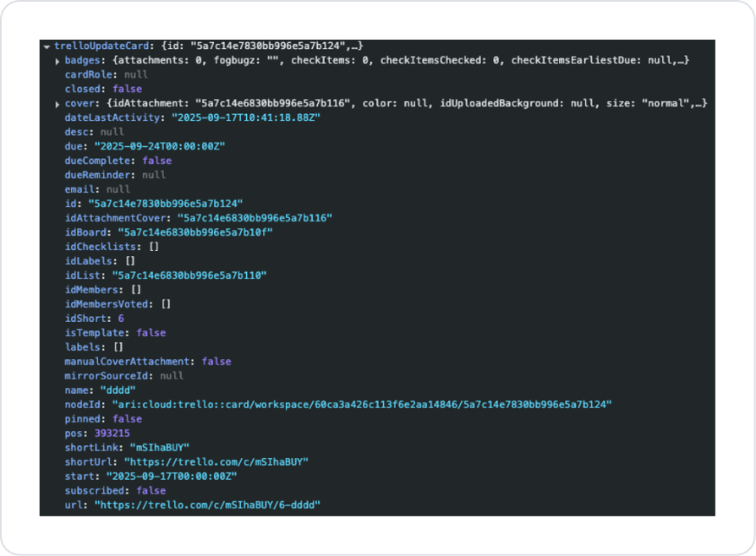Image resolution: width=756 pixels, height=556 pixels.
Task: Expand the cover object
Action: pos(58,104)
